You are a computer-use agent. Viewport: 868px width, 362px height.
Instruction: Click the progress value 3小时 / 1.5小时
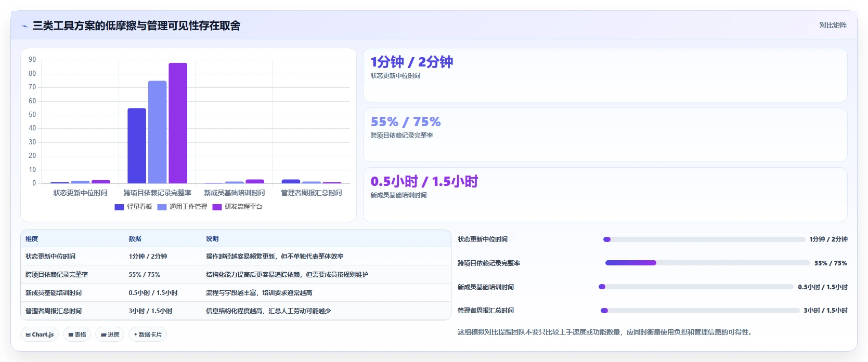825,311
